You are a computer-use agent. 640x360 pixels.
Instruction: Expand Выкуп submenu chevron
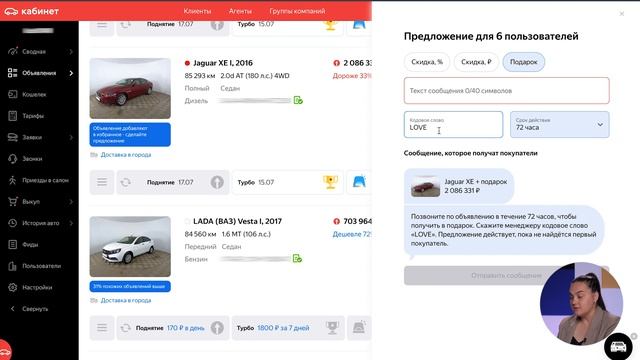71,202
